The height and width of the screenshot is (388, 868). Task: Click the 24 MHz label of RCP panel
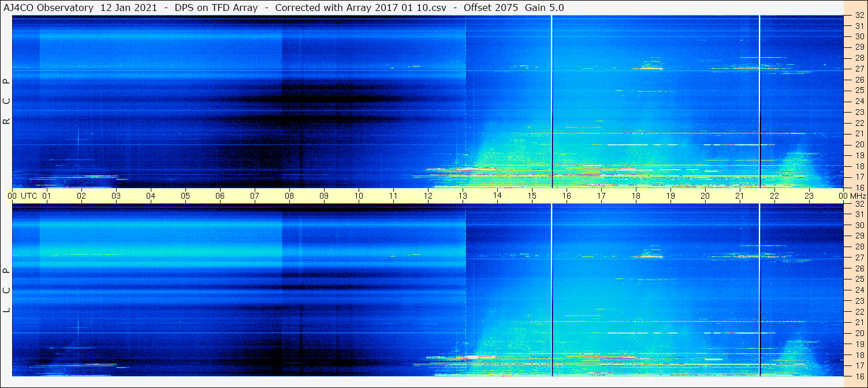tap(859, 101)
